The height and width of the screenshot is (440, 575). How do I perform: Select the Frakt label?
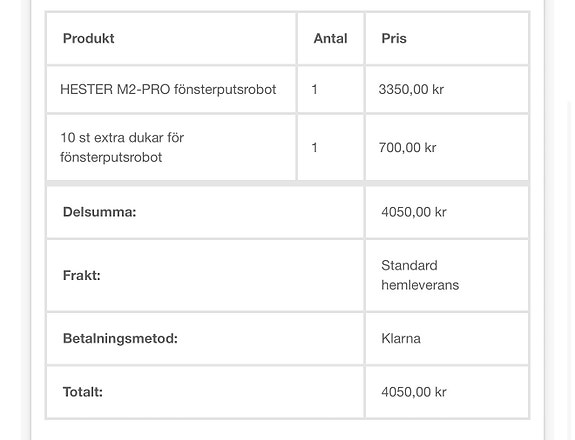click(x=81, y=275)
